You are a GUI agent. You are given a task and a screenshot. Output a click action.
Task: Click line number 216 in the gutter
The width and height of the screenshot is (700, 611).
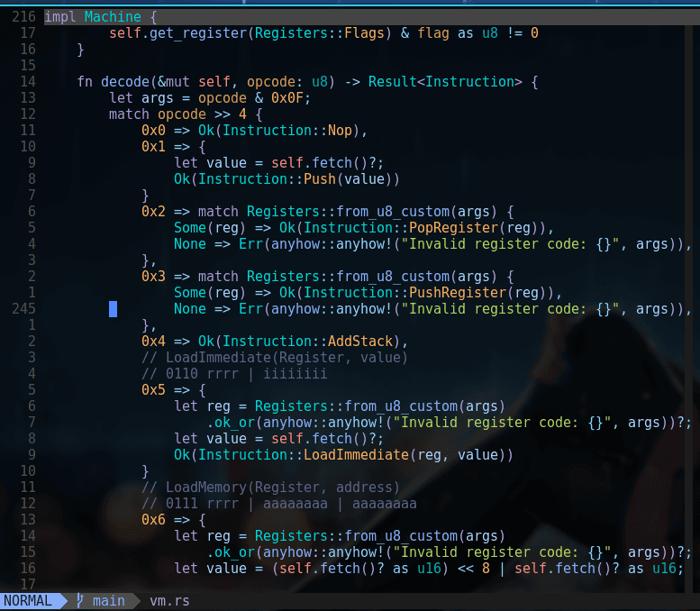click(23, 17)
